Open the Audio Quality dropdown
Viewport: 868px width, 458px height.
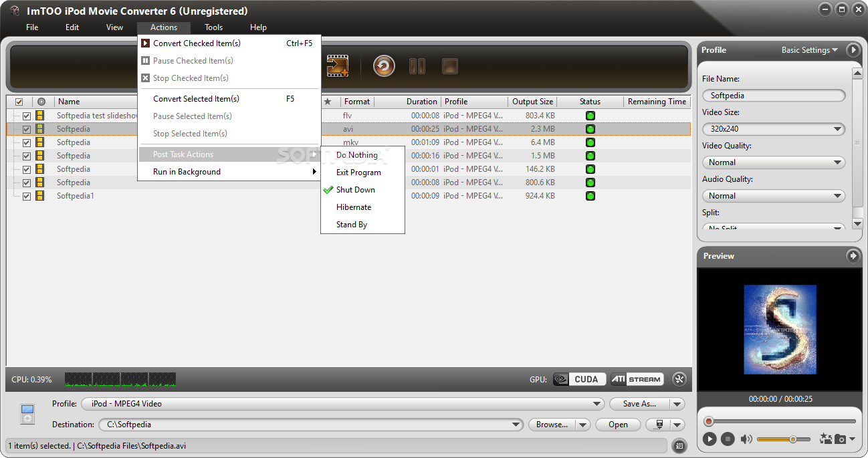[774, 196]
